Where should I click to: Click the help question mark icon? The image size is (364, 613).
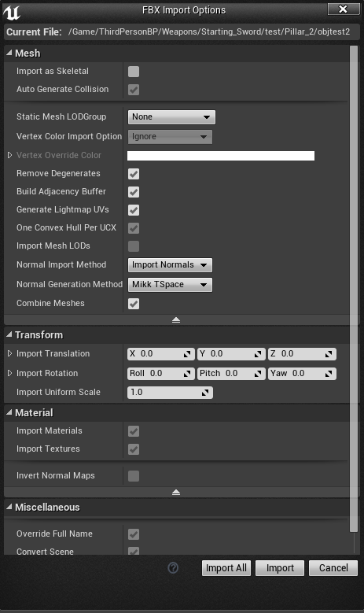click(x=173, y=567)
